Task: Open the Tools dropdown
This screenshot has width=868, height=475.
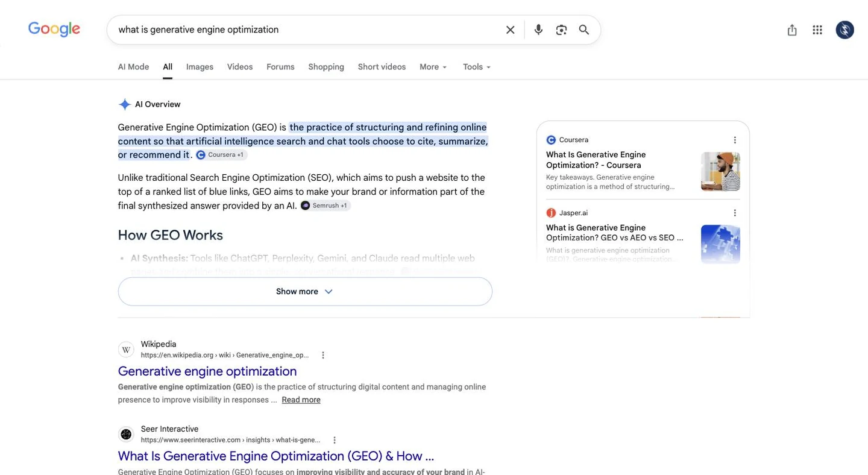Action: pyautogui.click(x=477, y=67)
